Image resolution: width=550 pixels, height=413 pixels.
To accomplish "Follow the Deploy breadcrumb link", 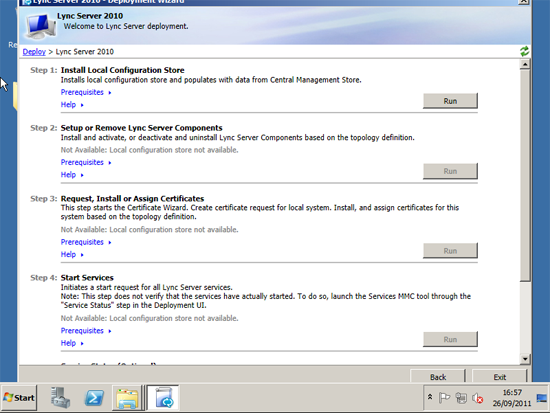I will tap(34, 52).
